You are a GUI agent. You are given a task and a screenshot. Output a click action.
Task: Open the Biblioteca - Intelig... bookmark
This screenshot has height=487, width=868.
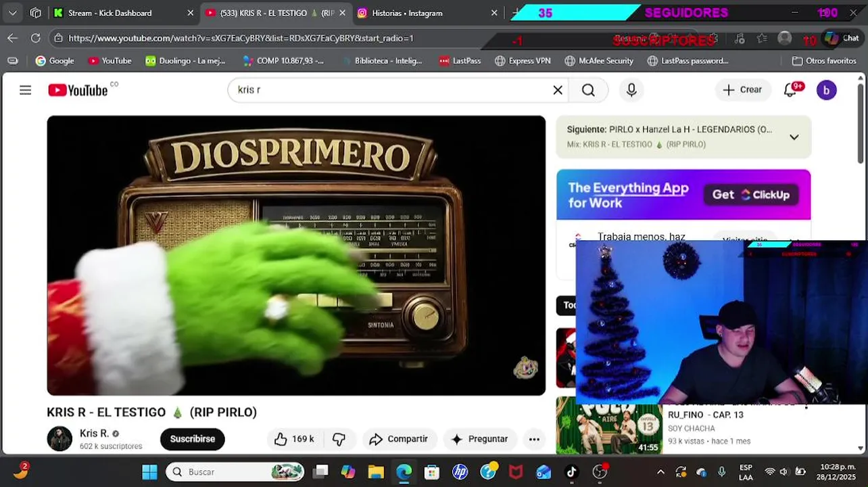381,61
